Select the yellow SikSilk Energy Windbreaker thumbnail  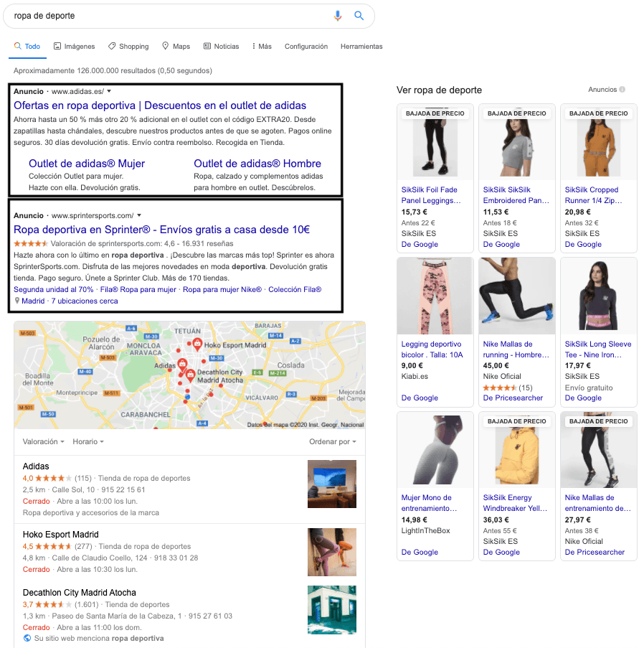(x=515, y=449)
